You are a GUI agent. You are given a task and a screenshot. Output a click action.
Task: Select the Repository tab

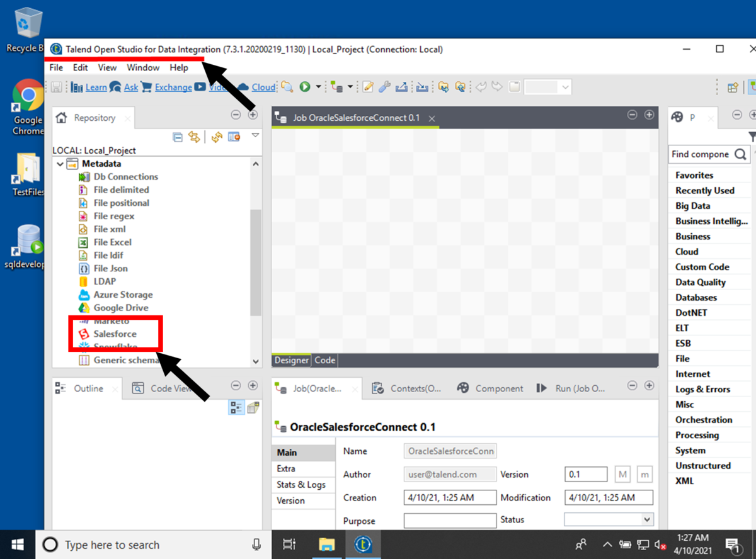point(94,118)
